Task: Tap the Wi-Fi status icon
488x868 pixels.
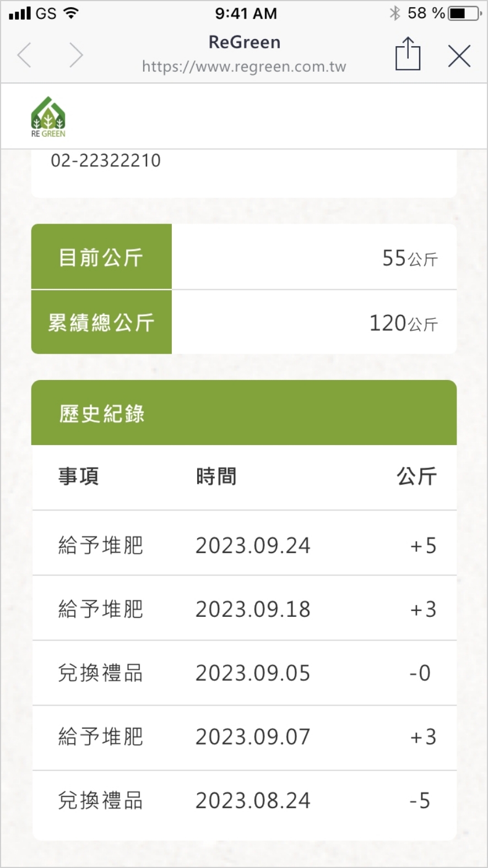Action: click(71, 13)
